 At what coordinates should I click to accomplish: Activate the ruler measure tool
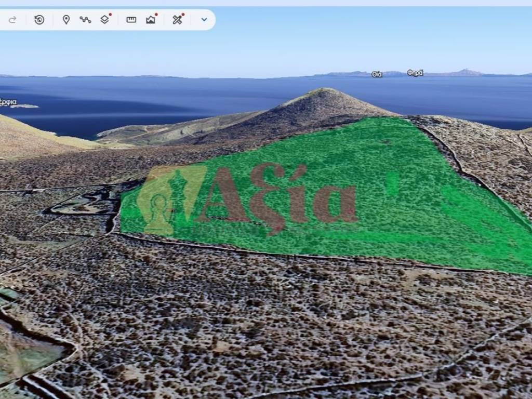point(131,20)
